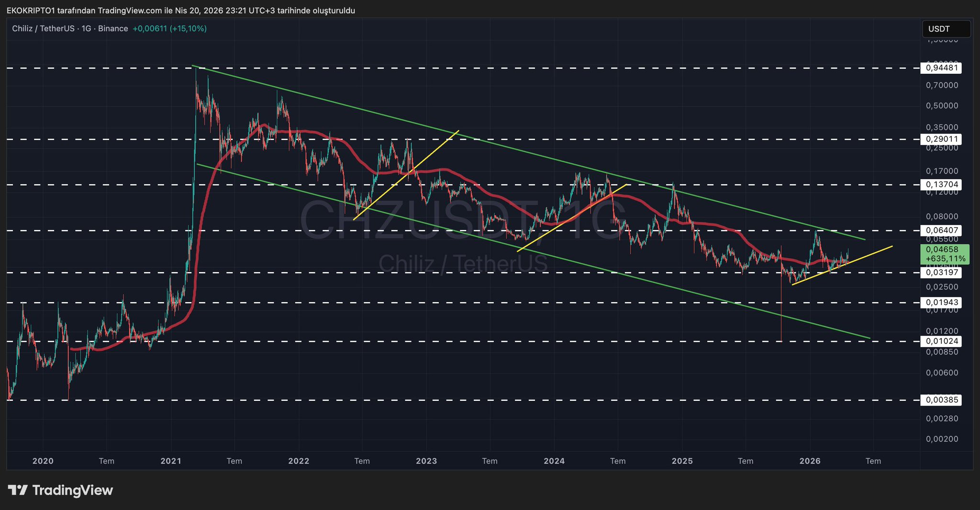Image resolution: width=980 pixels, height=510 pixels.
Task: Click the EKOKRIPTO1 TradingView.com attribution header text
Action: (181, 11)
